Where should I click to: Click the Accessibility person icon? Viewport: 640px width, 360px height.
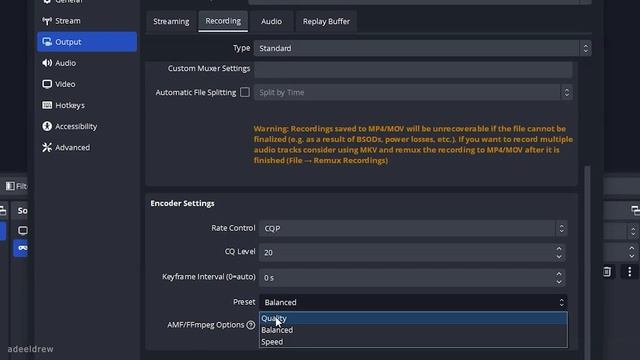coord(47,127)
